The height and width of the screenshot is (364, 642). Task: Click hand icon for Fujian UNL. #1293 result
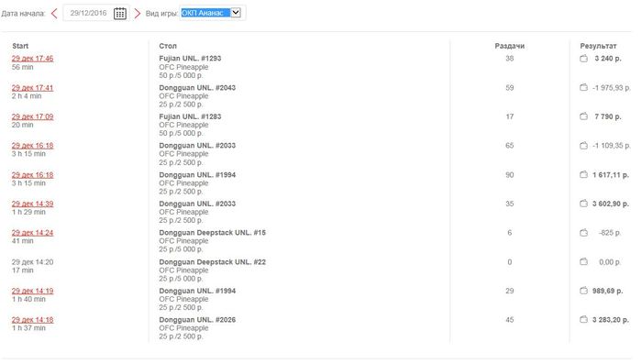[584, 59]
